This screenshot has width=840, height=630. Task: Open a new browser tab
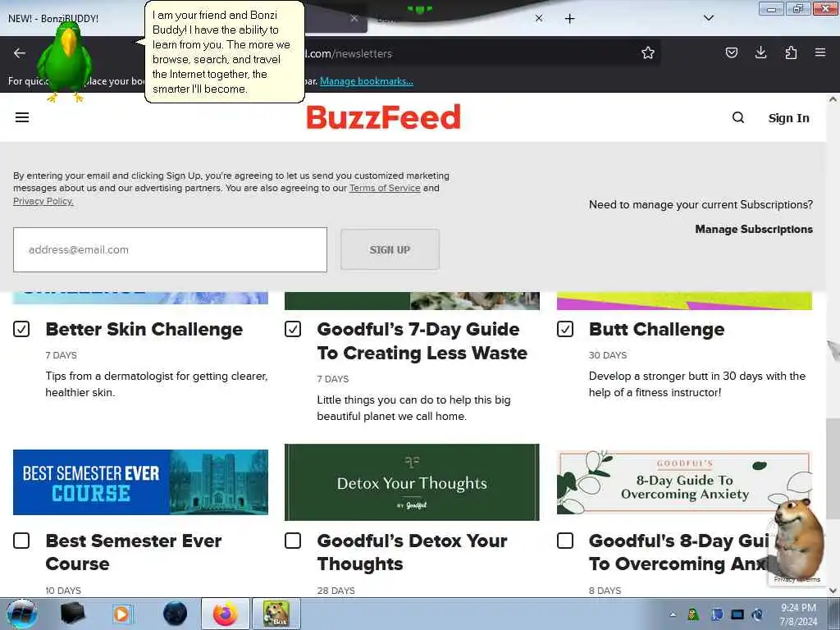tap(569, 19)
